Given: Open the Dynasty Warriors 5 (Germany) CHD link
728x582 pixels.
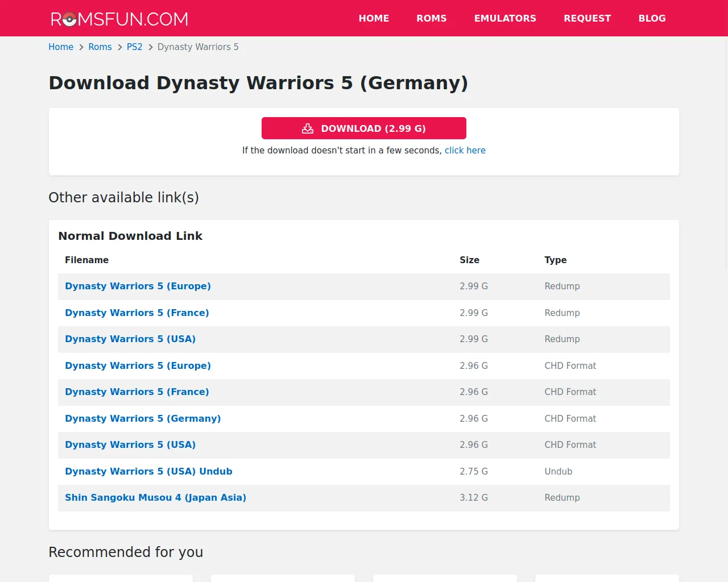Looking at the screenshot, I should coord(143,419).
